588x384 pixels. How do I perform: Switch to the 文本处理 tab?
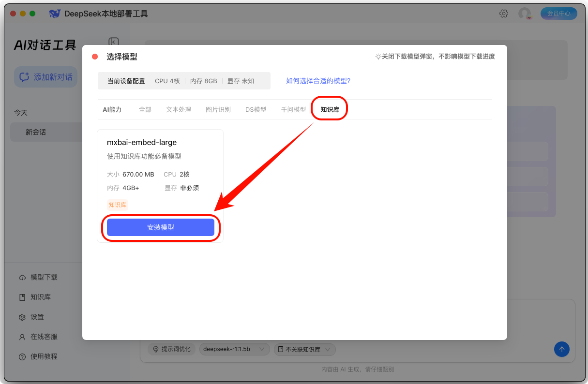coord(179,109)
